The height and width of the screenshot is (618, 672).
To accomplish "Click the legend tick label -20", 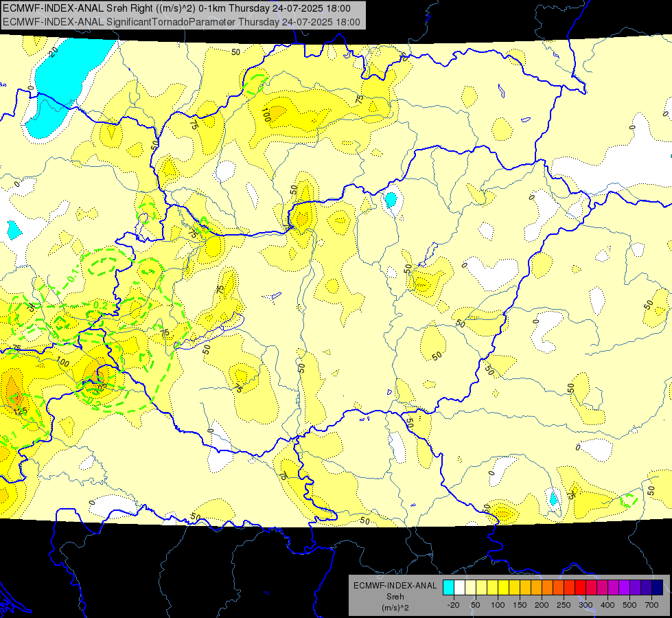I will point(454,605).
